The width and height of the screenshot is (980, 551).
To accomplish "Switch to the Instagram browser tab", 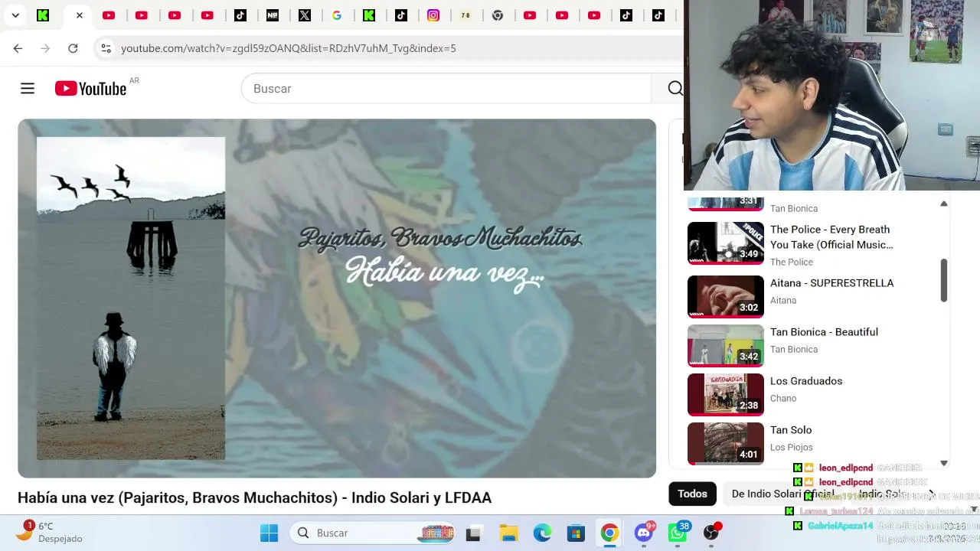I will pos(433,15).
